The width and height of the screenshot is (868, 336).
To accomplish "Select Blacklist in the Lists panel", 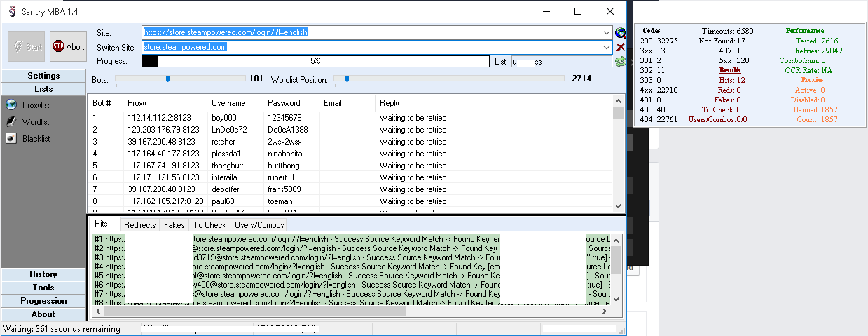I will tap(36, 139).
